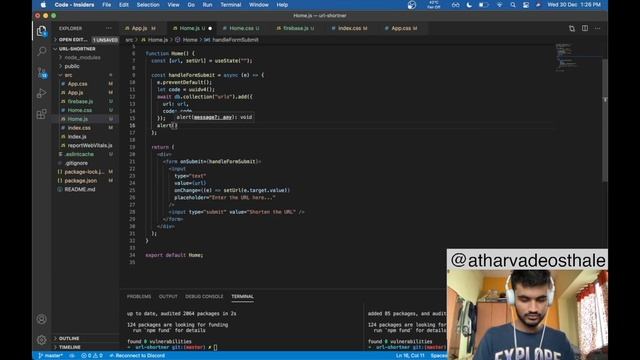Click the unsaved dot on Home.js tab

click(210, 29)
